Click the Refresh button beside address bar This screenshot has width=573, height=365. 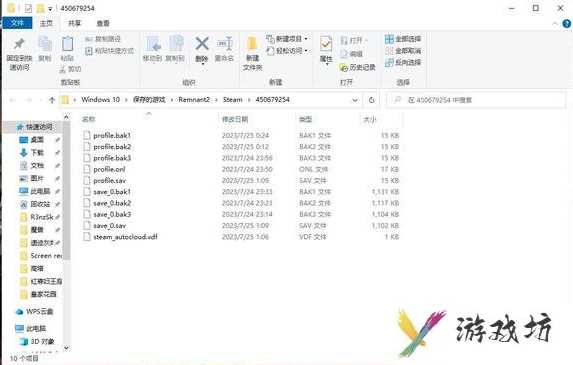372,100
